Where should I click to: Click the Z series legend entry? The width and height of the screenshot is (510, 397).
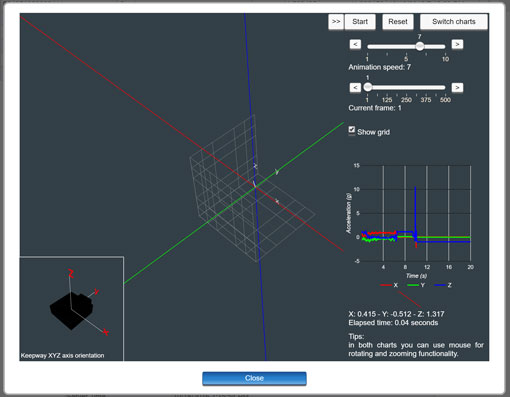[443, 285]
